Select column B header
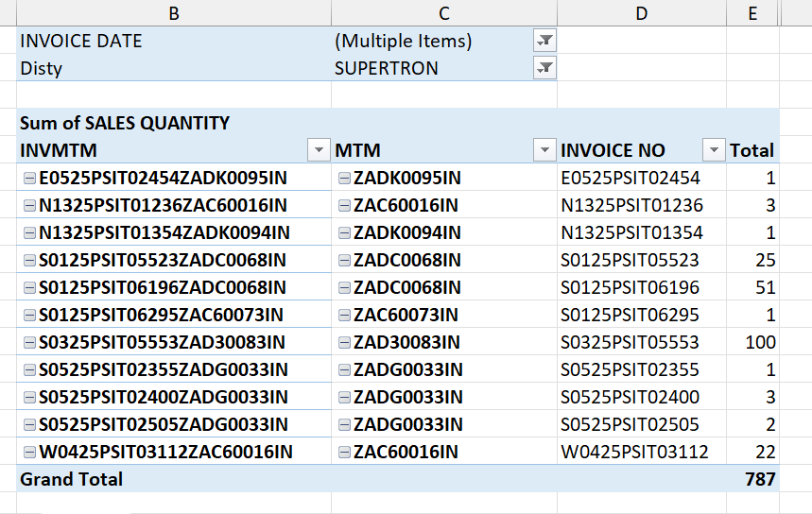812x514 pixels. pyautogui.click(x=173, y=12)
